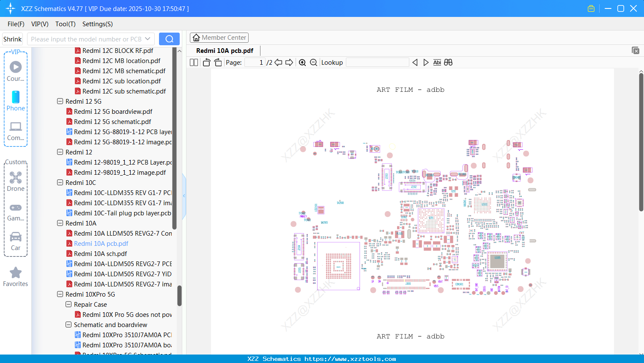Click the file tree vertical scrollbar thumb
This screenshot has width=644, height=363.
[x=179, y=296]
